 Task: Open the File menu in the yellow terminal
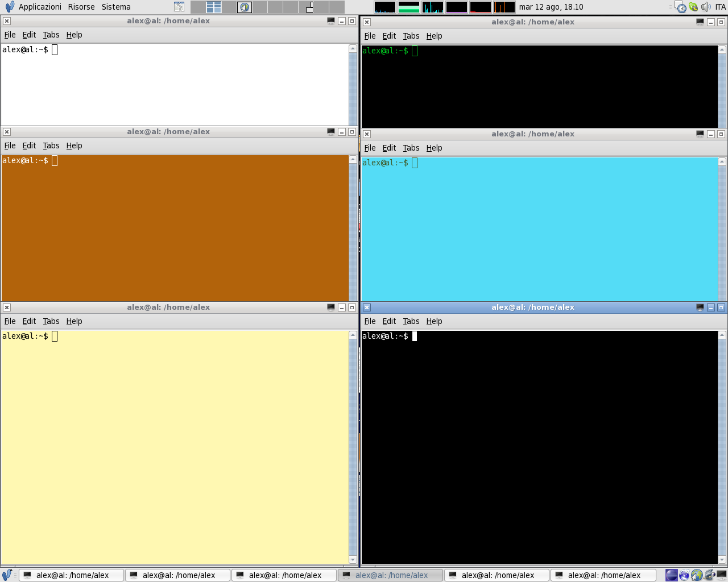point(10,321)
